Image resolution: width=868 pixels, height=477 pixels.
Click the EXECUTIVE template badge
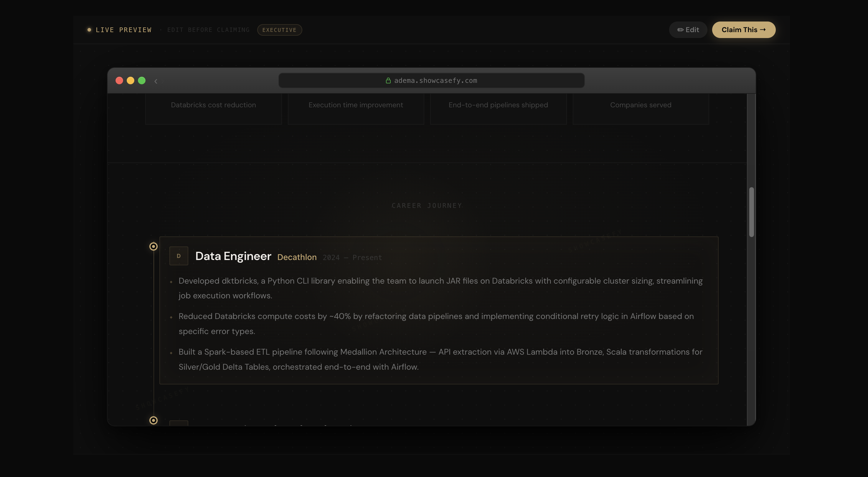(x=279, y=30)
